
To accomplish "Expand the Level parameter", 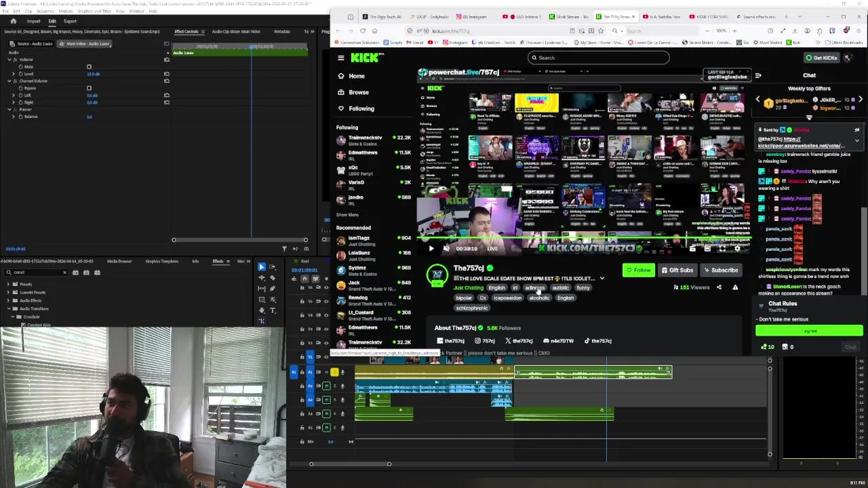I will pos(14,74).
